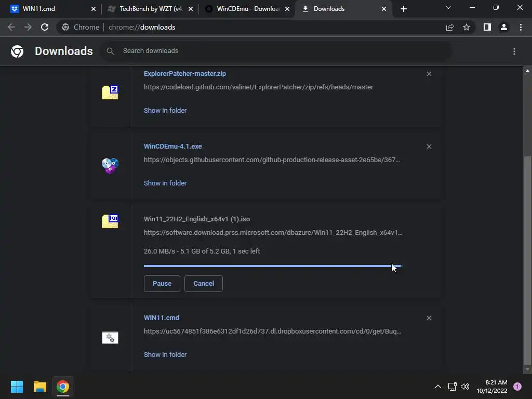532x399 pixels.
Task: Remove WinCDEmu-4.1.exe from list
Action: tap(429, 146)
